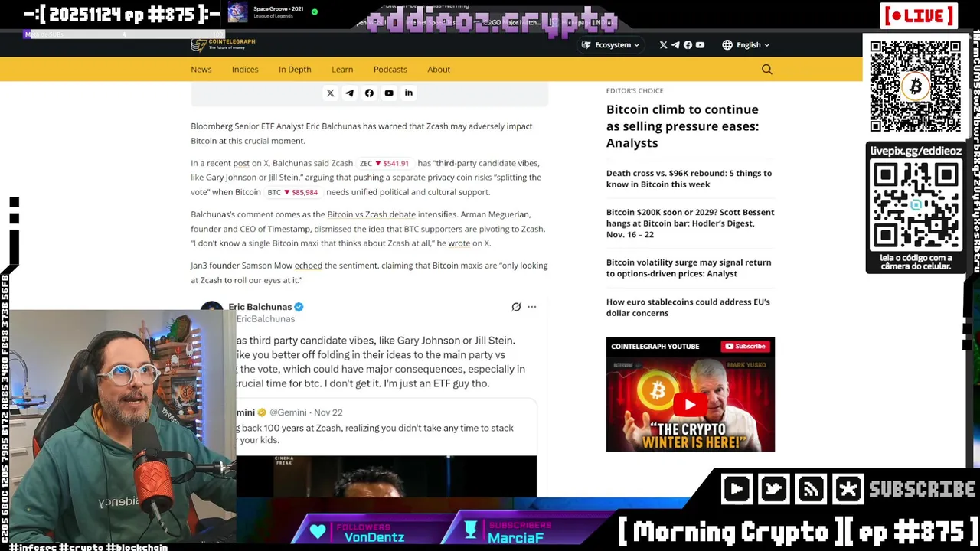Click the overlay YouTube play icon
The width and height of the screenshot is (980, 551).
(737, 489)
